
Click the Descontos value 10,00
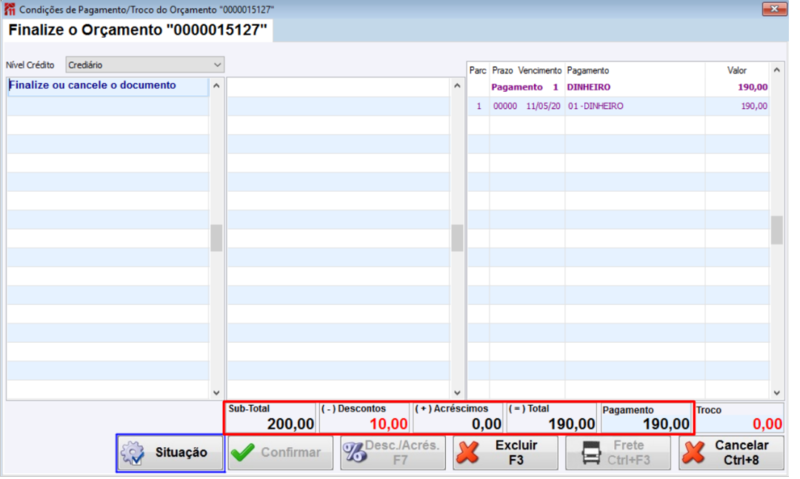point(388,424)
